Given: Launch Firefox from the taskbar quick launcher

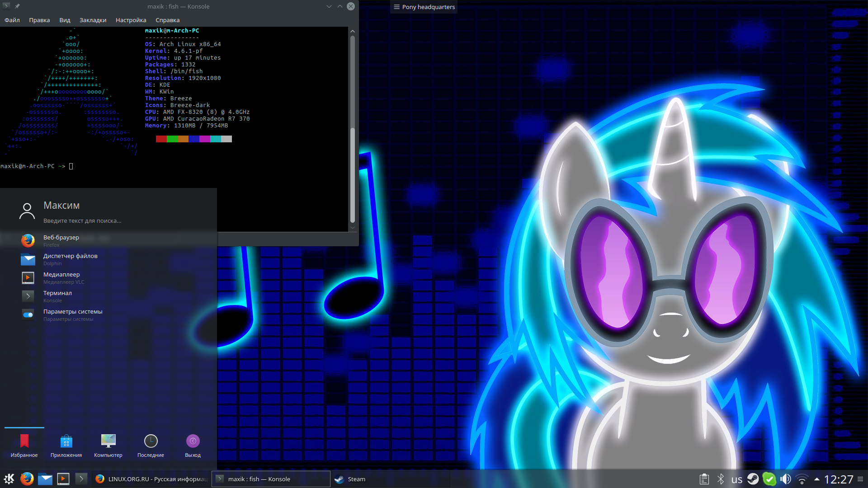Looking at the screenshot, I should tap(27, 479).
